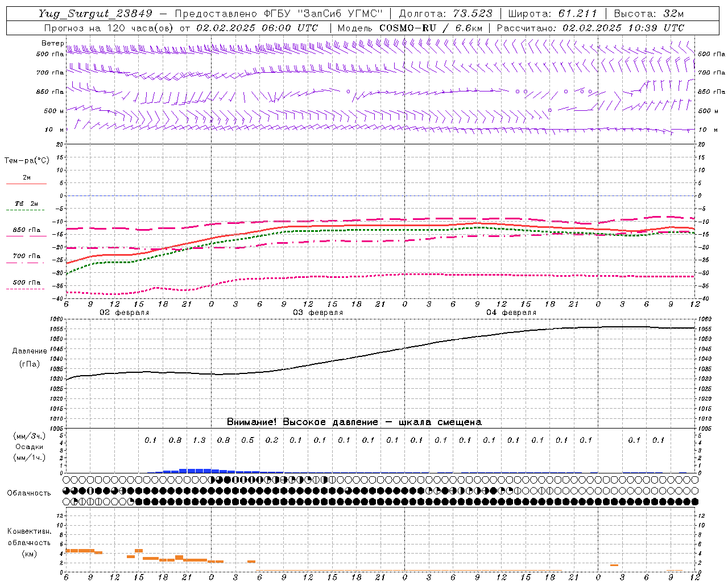Click the Осадки precipitation label

pos(29,447)
